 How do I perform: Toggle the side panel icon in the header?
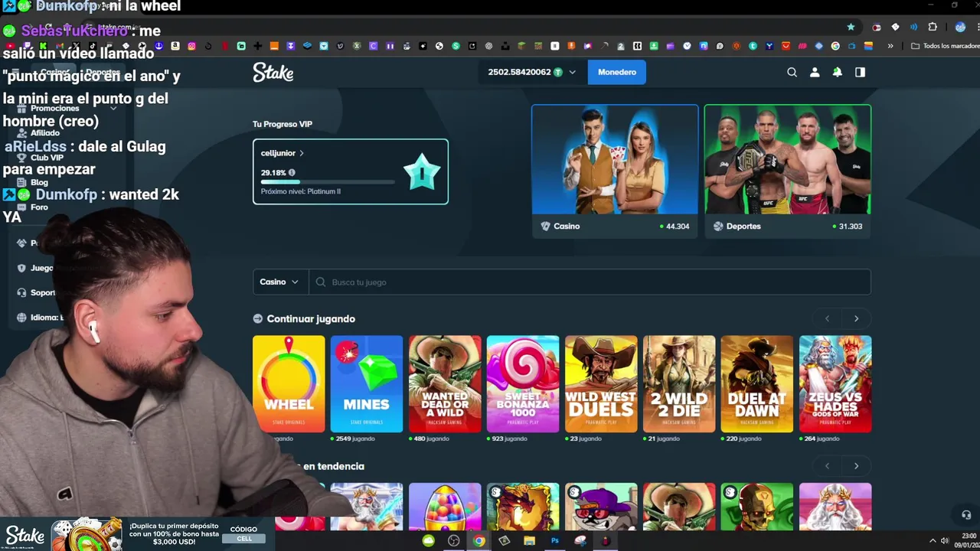tap(860, 72)
